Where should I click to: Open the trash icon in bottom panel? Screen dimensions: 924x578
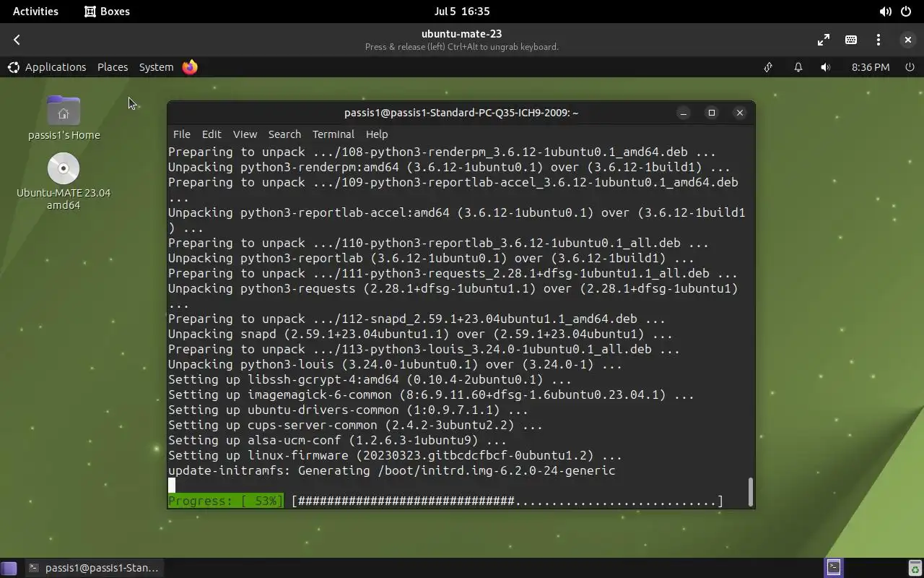pyautogui.click(x=915, y=568)
